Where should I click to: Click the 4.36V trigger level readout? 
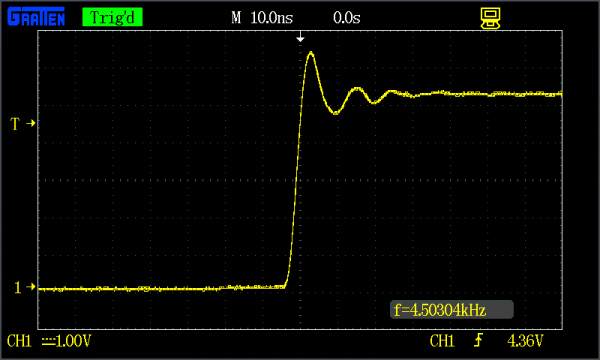(x=525, y=340)
